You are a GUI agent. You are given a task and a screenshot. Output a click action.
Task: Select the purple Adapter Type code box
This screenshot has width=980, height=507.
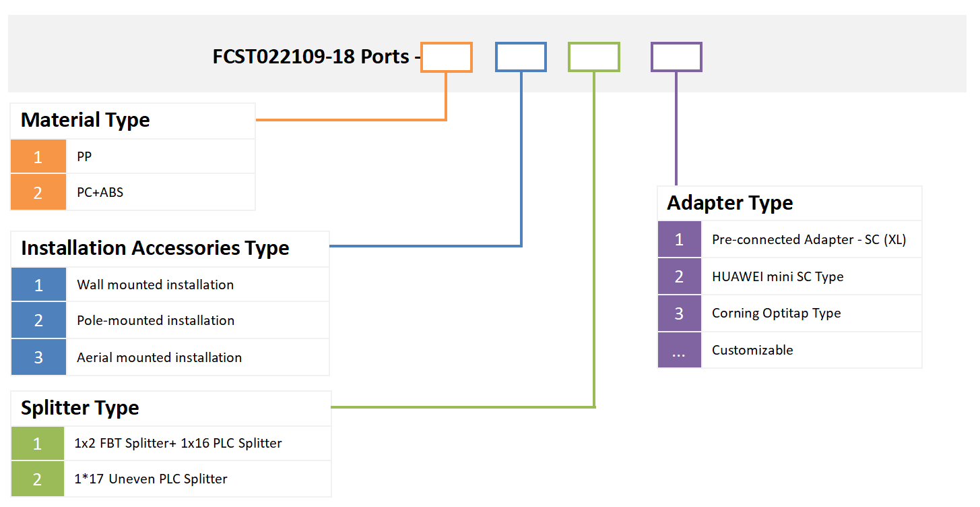click(x=676, y=57)
